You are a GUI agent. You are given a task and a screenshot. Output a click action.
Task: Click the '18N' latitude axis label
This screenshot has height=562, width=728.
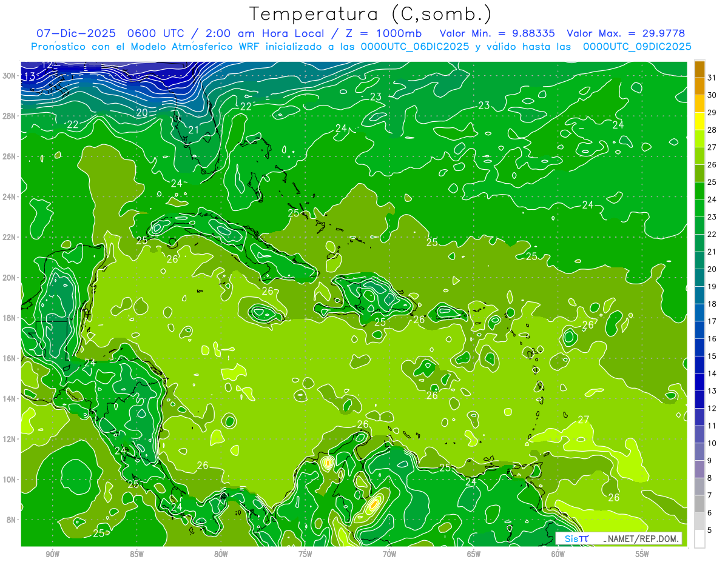click(x=9, y=318)
